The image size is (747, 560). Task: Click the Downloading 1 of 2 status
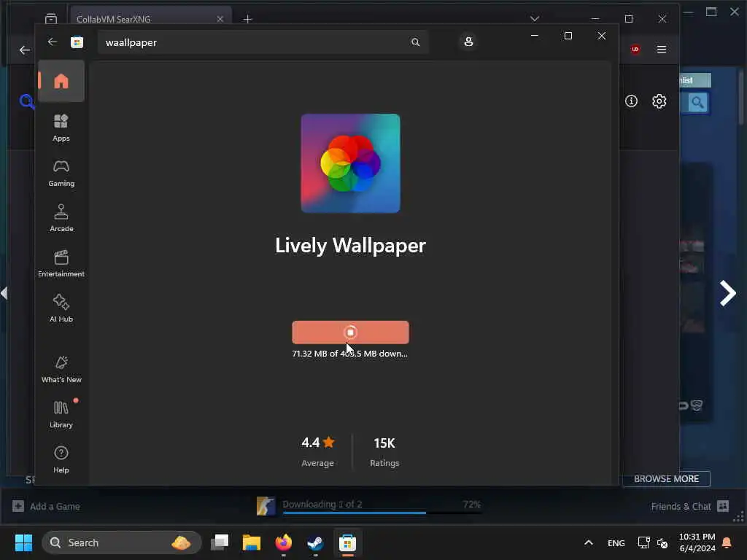click(322, 504)
